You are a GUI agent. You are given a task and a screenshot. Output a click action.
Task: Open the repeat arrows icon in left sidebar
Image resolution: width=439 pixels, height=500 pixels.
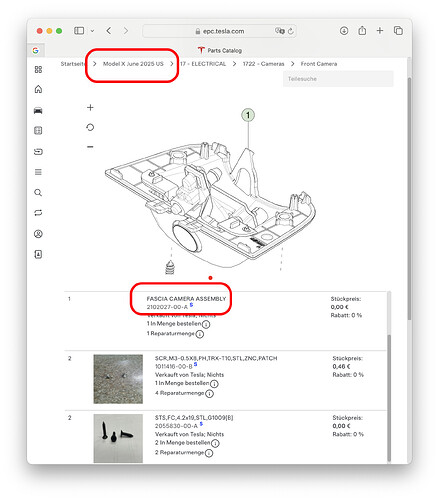tap(38, 213)
